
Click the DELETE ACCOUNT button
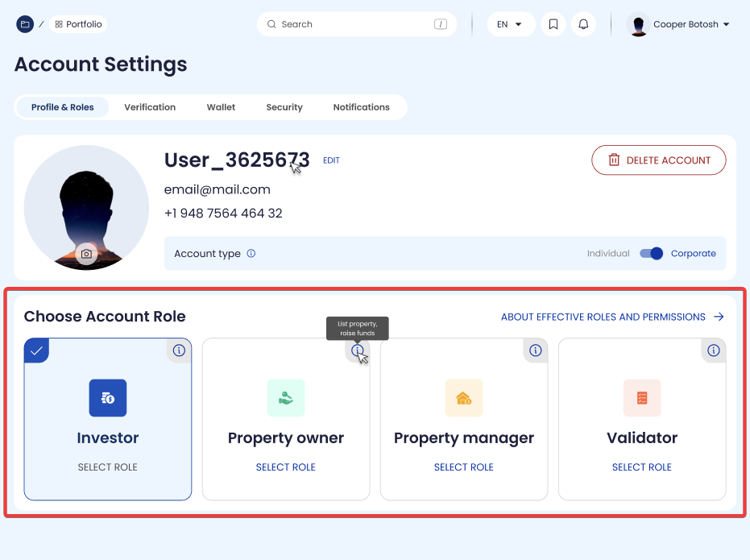pos(659,160)
